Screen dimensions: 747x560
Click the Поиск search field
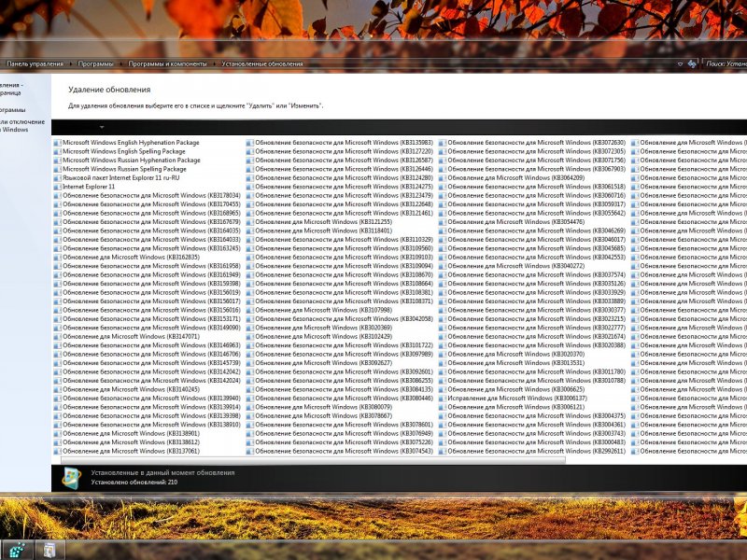[x=726, y=63]
